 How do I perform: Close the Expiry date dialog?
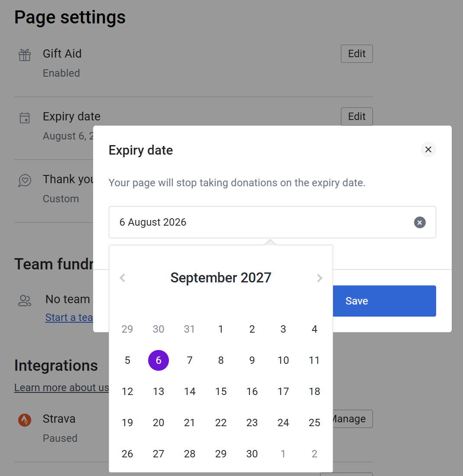428,149
